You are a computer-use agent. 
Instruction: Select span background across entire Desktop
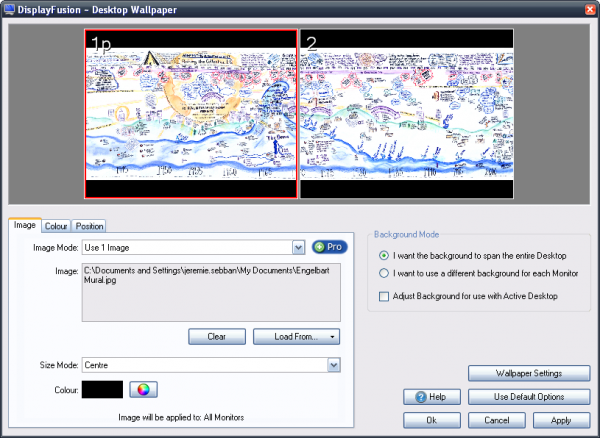tap(384, 256)
